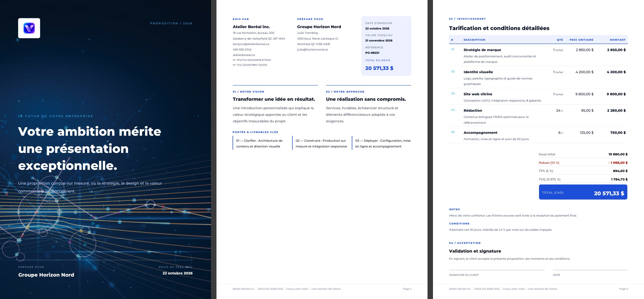The width and height of the screenshot is (644, 299).
Task: Click 'LE FUTUR DE VOTRE ENTREPRISE' tagline
Action: 56,116
